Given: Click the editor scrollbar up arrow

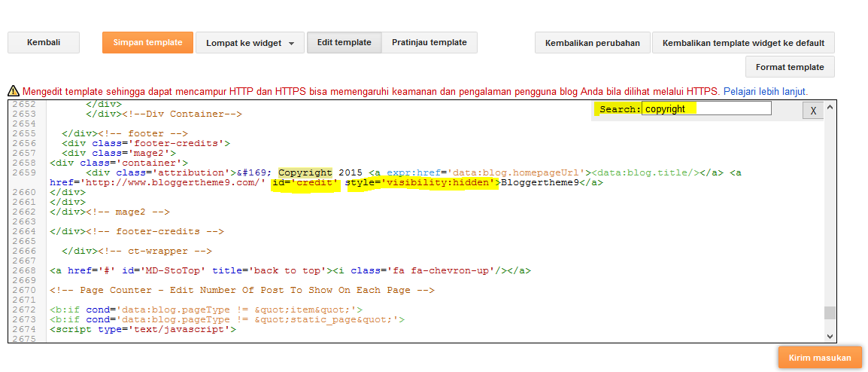Looking at the screenshot, I should (x=830, y=106).
